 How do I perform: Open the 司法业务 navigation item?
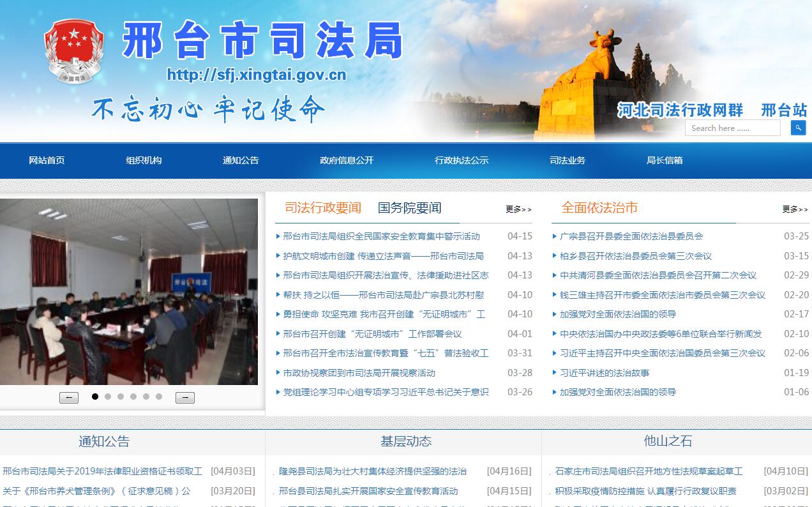[x=568, y=160]
